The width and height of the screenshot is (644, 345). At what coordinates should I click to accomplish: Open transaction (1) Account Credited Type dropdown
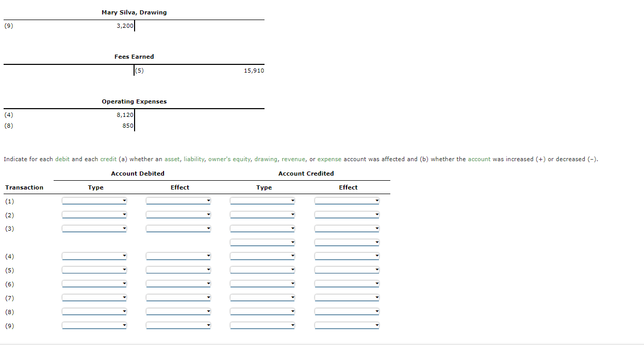(262, 201)
